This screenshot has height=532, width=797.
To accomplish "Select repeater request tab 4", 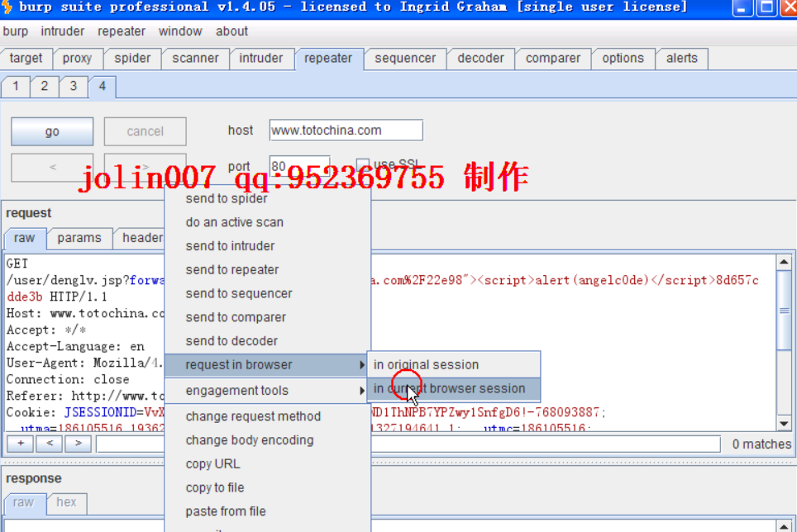I will click(103, 86).
